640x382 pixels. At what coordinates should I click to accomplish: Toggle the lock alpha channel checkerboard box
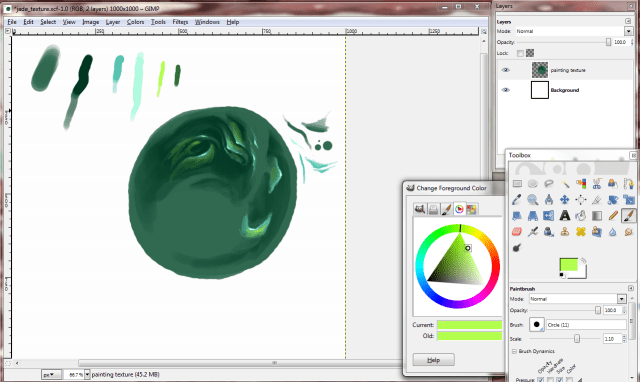[530, 53]
